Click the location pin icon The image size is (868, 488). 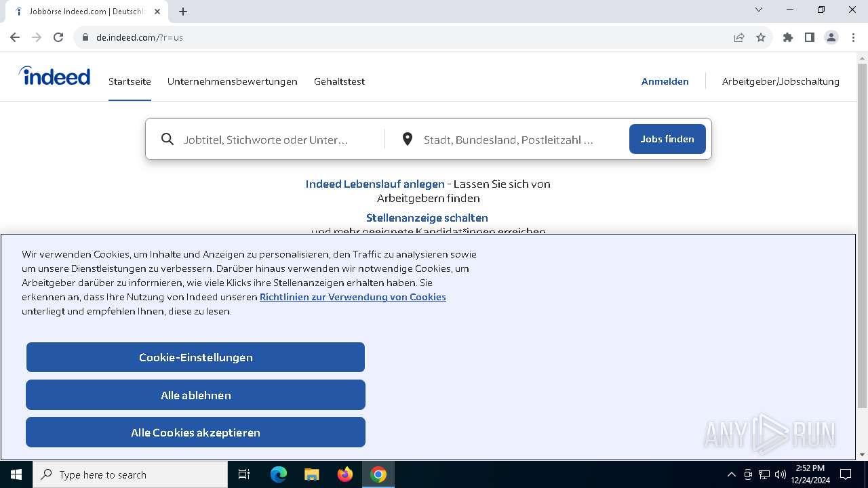point(408,139)
